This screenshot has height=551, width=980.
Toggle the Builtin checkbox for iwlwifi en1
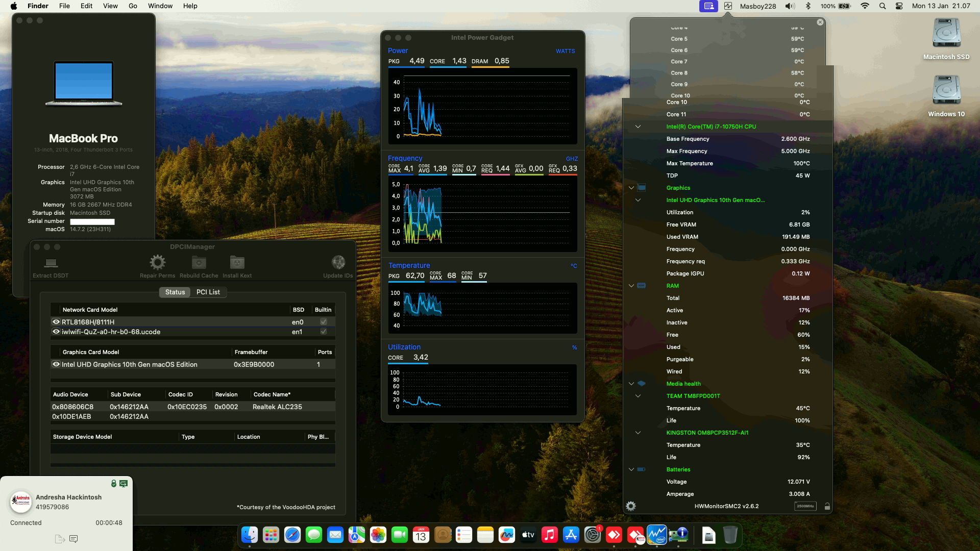pos(323,332)
